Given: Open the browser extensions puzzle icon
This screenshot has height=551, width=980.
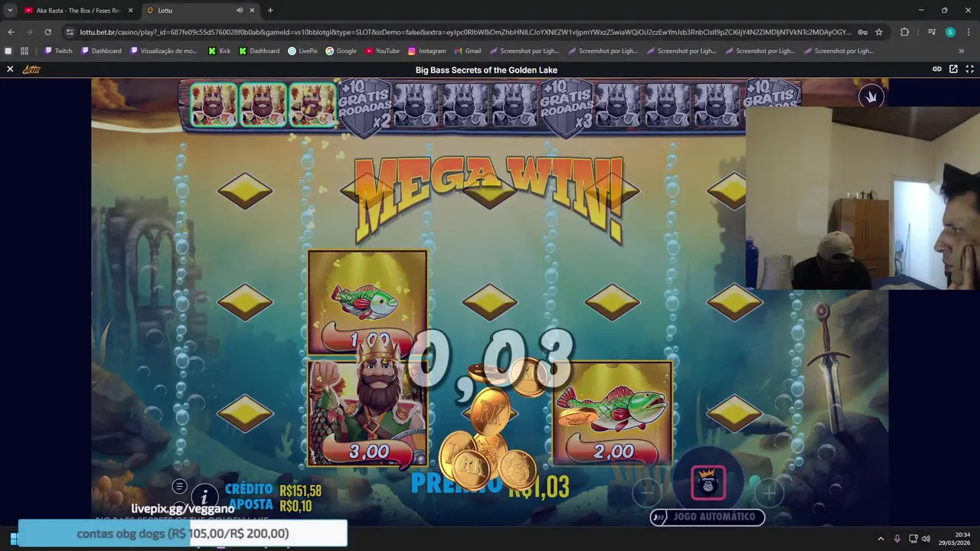Looking at the screenshot, I should coord(904,32).
